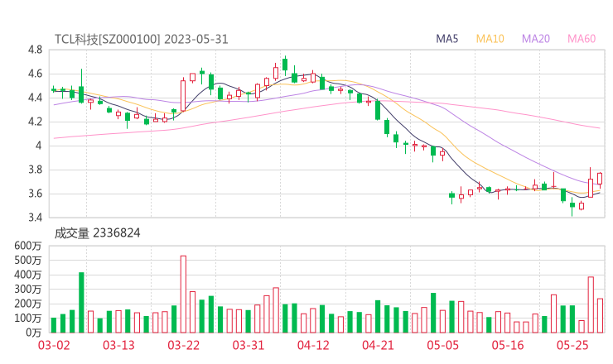This screenshot has height=364, width=613.
Task: Click the last red volume bar on the right
Action: [x=600, y=315]
